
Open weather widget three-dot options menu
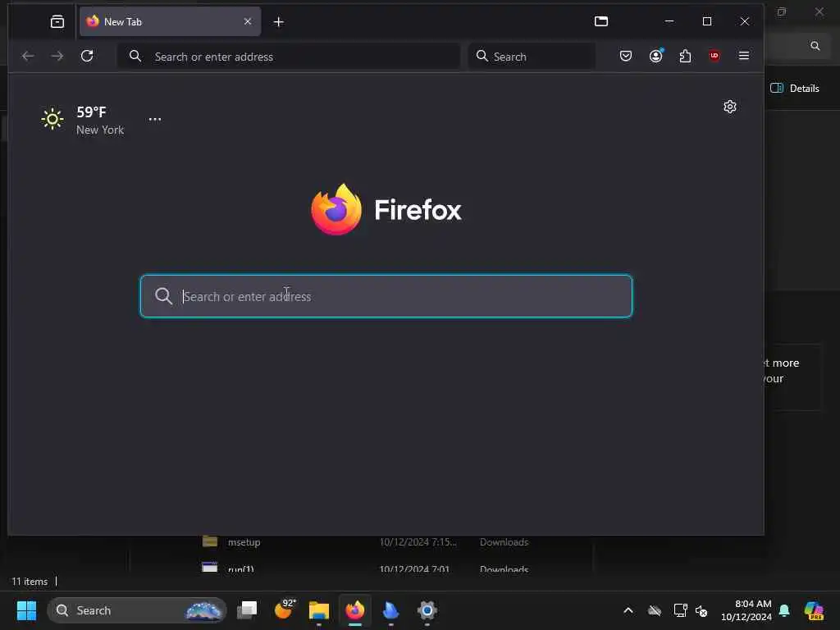(x=155, y=119)
